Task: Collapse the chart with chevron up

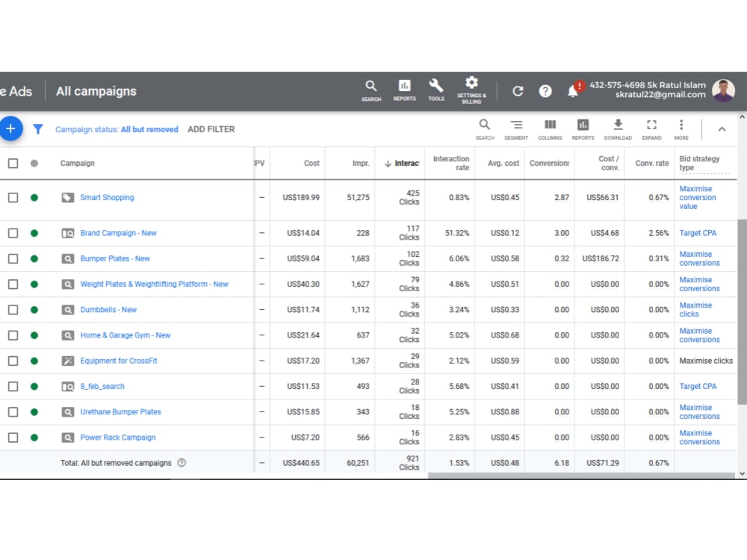Action: [722, 129]
